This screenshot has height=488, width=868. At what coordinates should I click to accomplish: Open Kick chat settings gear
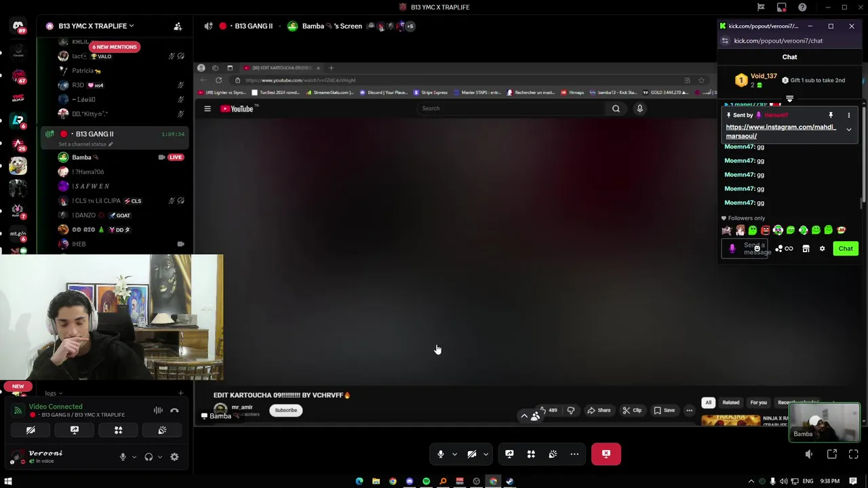(x=822, y=249)
